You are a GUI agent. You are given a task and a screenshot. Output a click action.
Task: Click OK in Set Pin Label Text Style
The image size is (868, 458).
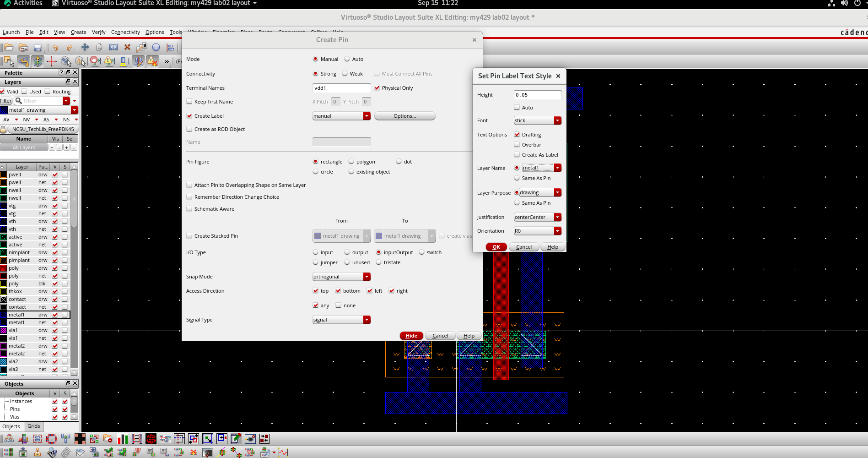496,247
